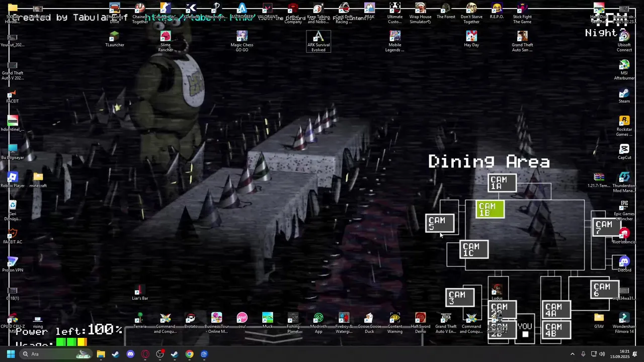Open the volume control in system tray
This screenshot has height=362, width=644.
[602, 354]
